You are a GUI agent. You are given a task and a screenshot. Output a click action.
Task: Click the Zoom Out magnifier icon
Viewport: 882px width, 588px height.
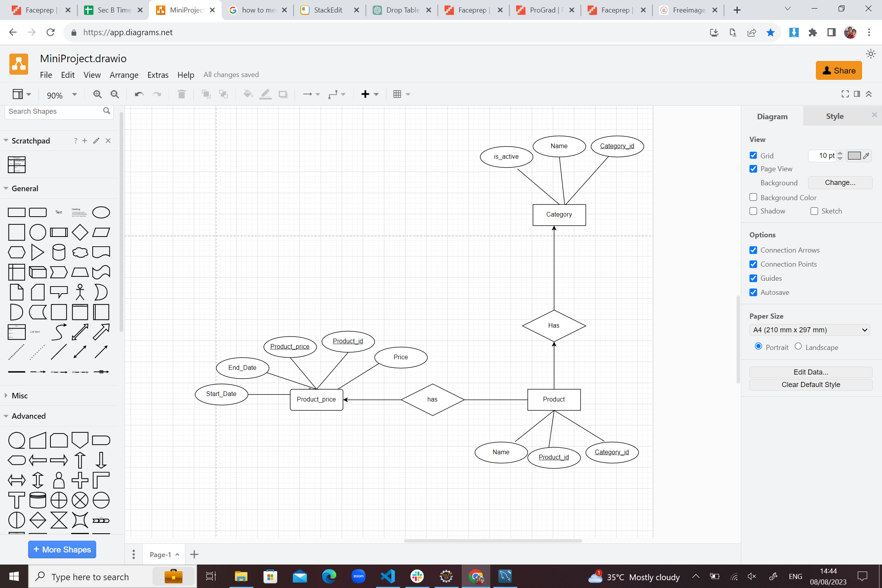(115, 94)
